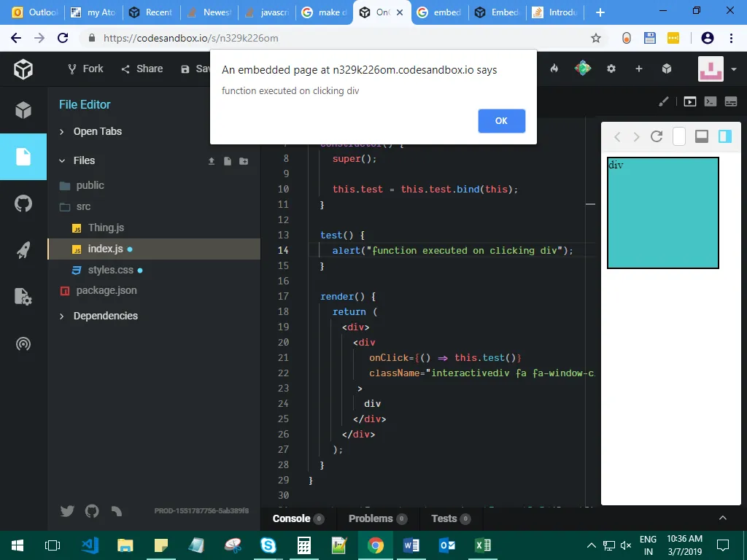This screenshot has height=560, width=747.
Task: Open Windows Start menu
Action: tap(18, 545)
